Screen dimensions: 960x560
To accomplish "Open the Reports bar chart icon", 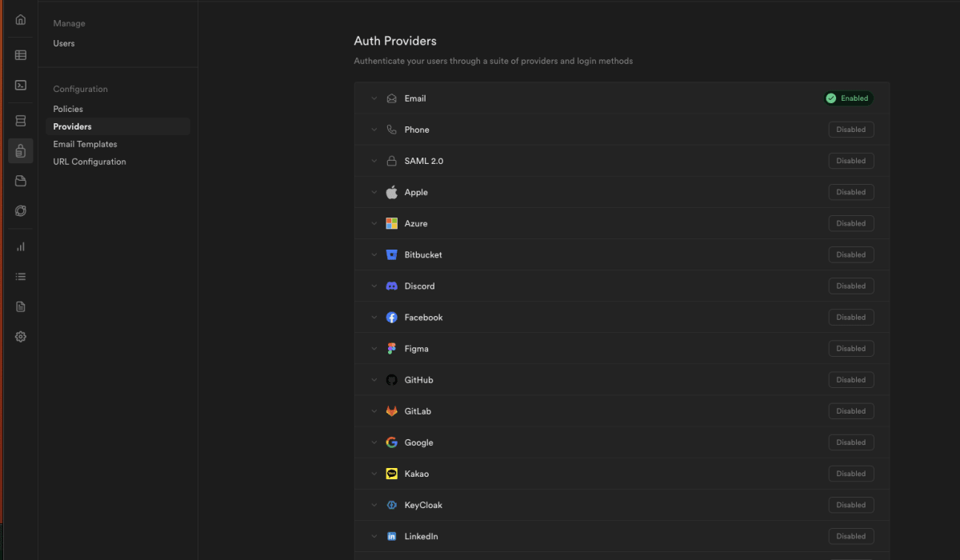I will (x=21, y=246).
